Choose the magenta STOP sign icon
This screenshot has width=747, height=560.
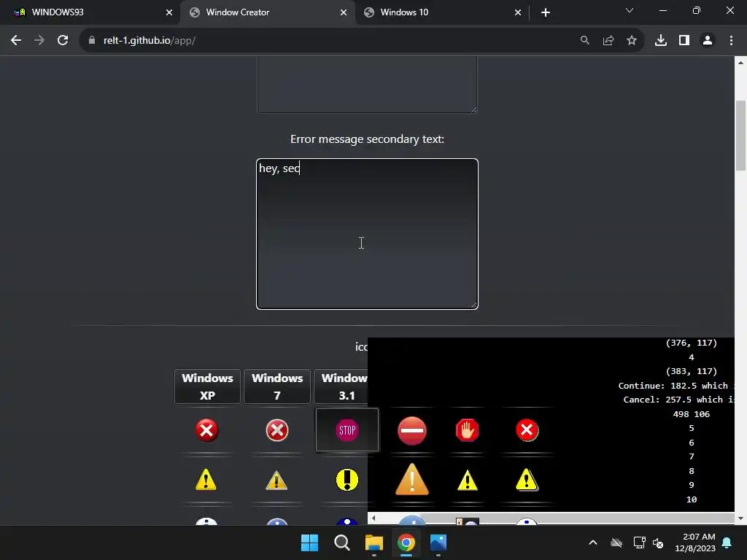347,430
